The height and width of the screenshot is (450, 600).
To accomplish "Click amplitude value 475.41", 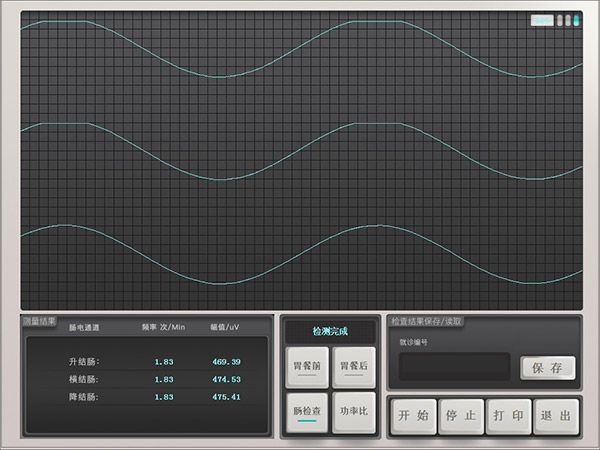I will [x=227, y=397].
